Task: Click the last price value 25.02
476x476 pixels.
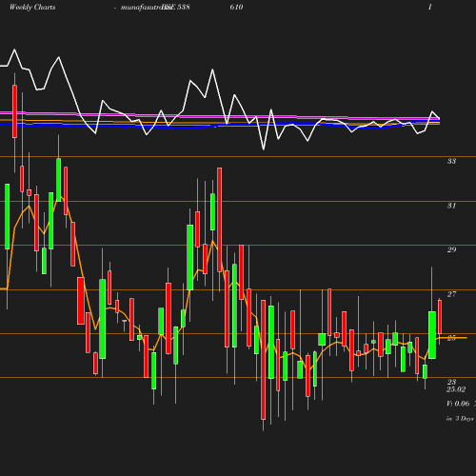Action: click(x=456, y=389)
